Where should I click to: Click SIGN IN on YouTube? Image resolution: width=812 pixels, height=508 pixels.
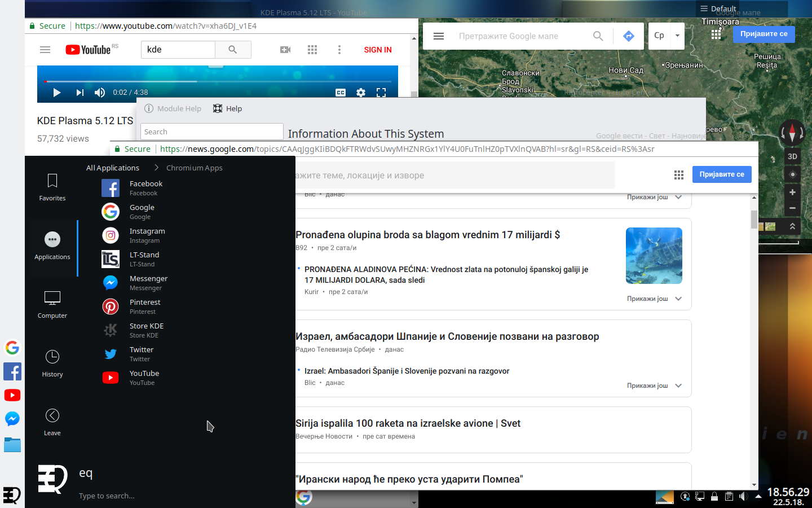tap(378, 50)
